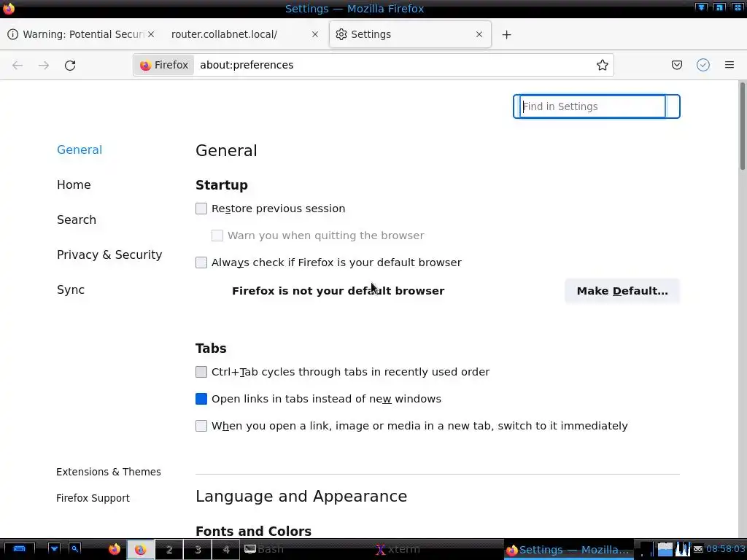Click the Make Default... button
Viewport: 747px width, 560px height.
(622, 291)
